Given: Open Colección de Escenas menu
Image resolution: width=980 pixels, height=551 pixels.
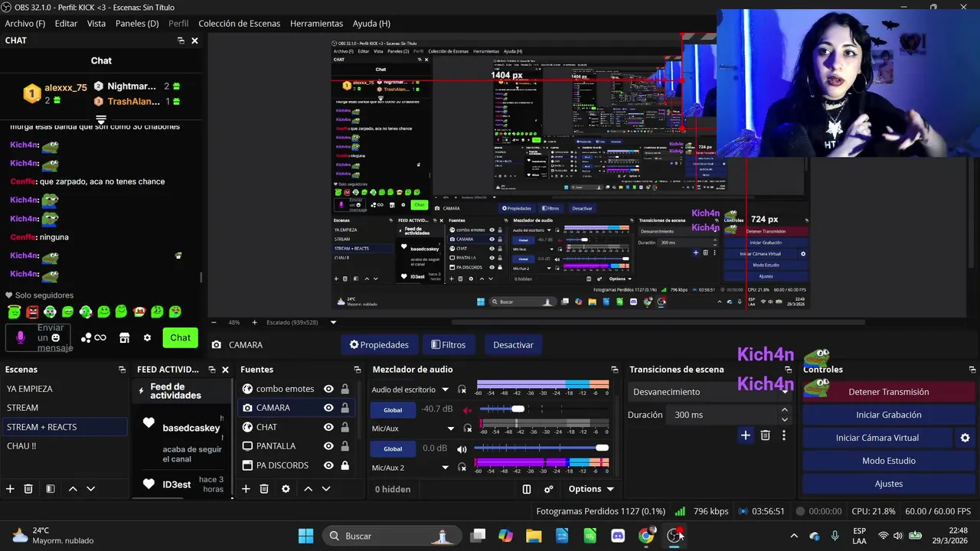Looking at the screenshot, I should pos(240,24).
